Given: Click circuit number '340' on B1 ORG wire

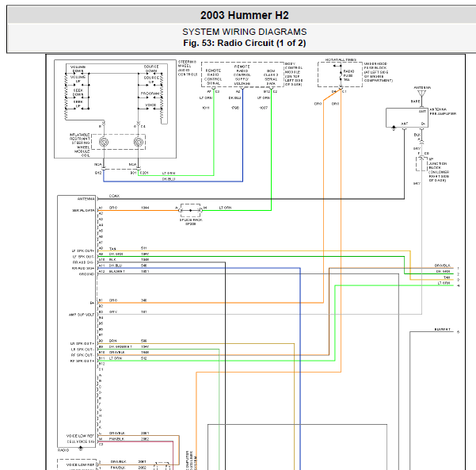Looking at the screenshot, I should 144,300.
